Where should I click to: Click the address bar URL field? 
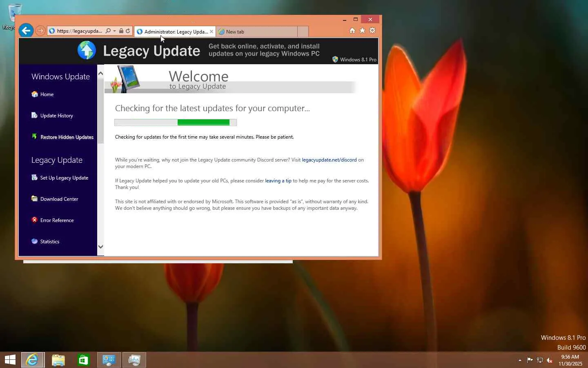[80, 31]
